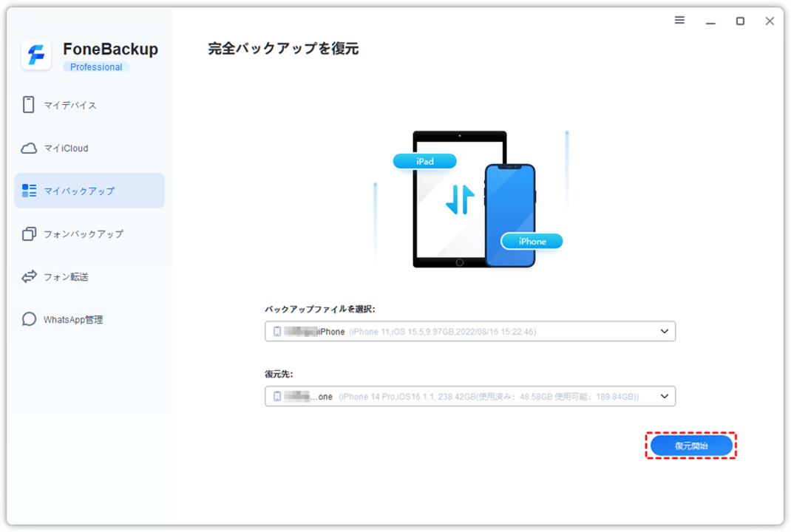
Task: Click the WhatsApp管理 chat bubble icon
Action: pyautogui.click(x=29, y=319)
